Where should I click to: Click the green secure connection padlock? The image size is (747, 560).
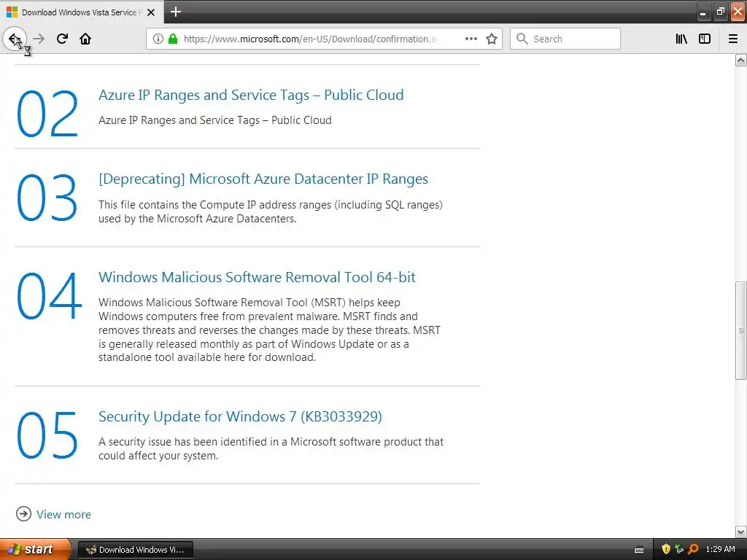(173, 39)
